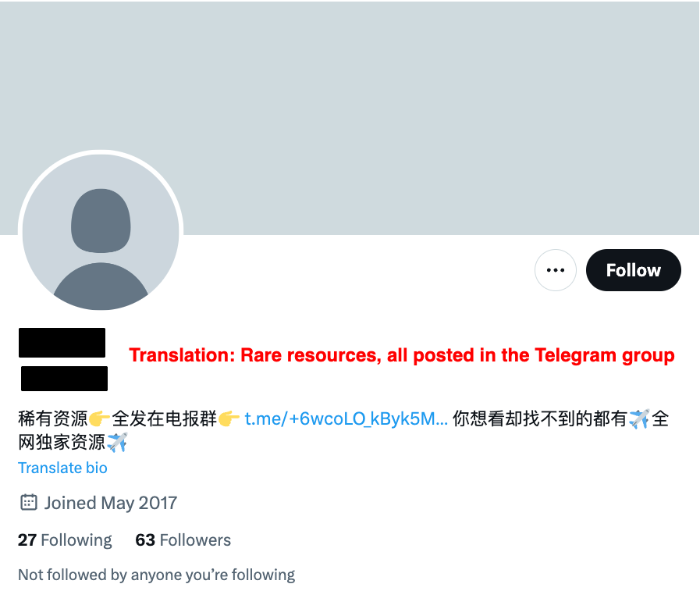Viewport: 700px width, 616px height.
Task: Click the calendar icon beside Joined date
Action: click(x=29, y=503)
